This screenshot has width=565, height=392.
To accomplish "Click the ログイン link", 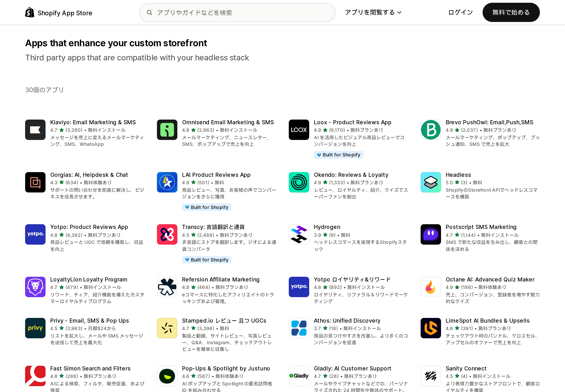I will click(460, 12).
